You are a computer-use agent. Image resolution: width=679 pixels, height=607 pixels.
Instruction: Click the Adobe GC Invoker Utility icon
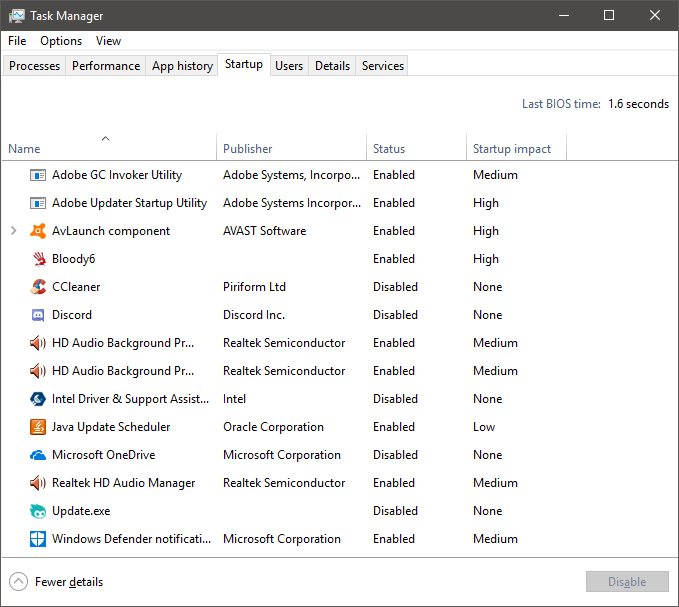(x=38, y=175)
